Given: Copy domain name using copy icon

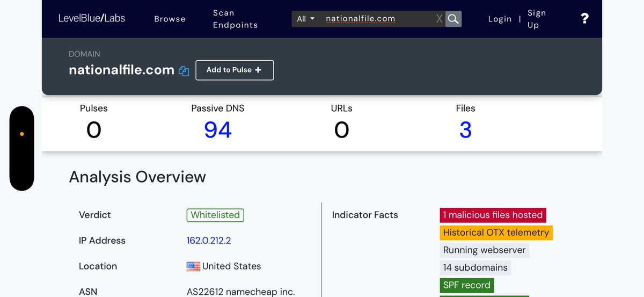Looking at the screenshot, I should pyautogui.click(x=184, y=71).
